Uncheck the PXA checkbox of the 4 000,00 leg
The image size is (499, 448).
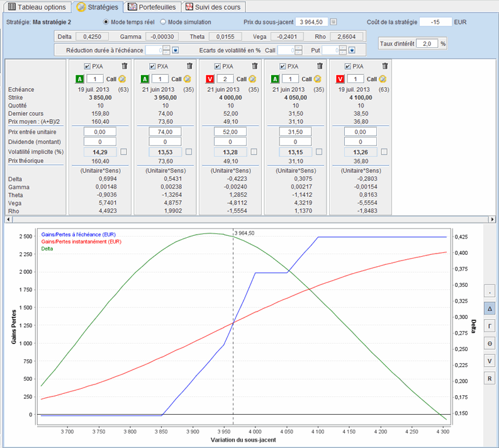coord(218,66)
